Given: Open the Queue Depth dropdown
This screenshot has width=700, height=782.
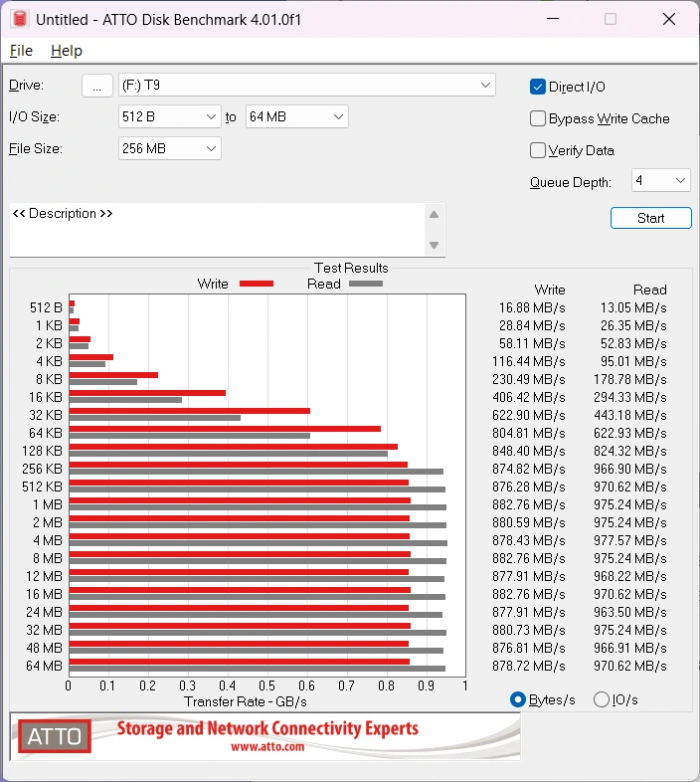Looking at the screenshot, I should pyautogui.click(x=660, y=180).
